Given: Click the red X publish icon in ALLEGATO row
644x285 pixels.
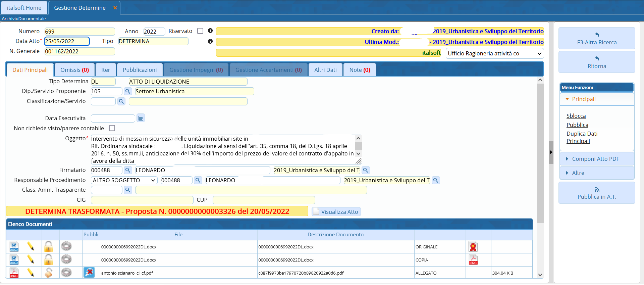Looking at the screenshot, I should click(89, 272).
